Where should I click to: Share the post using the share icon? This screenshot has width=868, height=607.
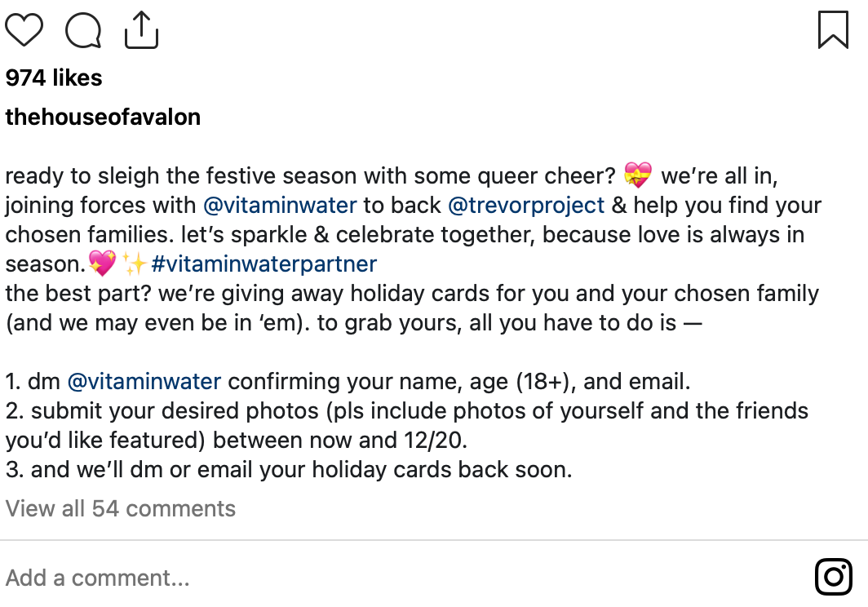[x=141, y=30]
